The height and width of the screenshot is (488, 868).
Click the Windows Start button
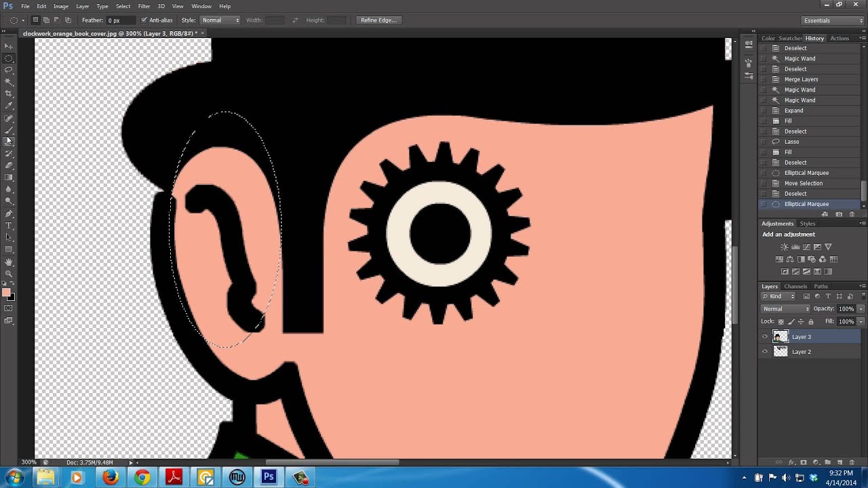[14, 477]
